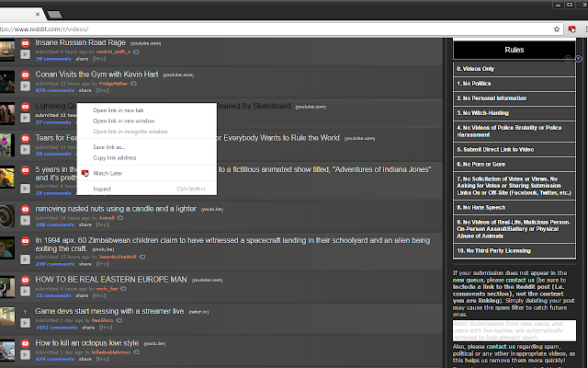Open user profile mcfc_fan

pos(107,289)
